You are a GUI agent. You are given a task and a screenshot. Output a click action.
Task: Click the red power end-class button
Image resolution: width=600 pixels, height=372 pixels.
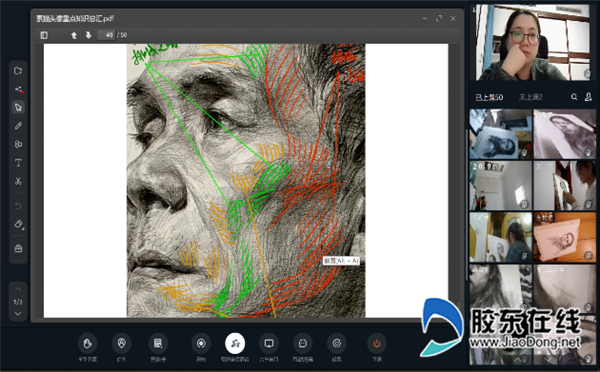[x=377, y=343]
